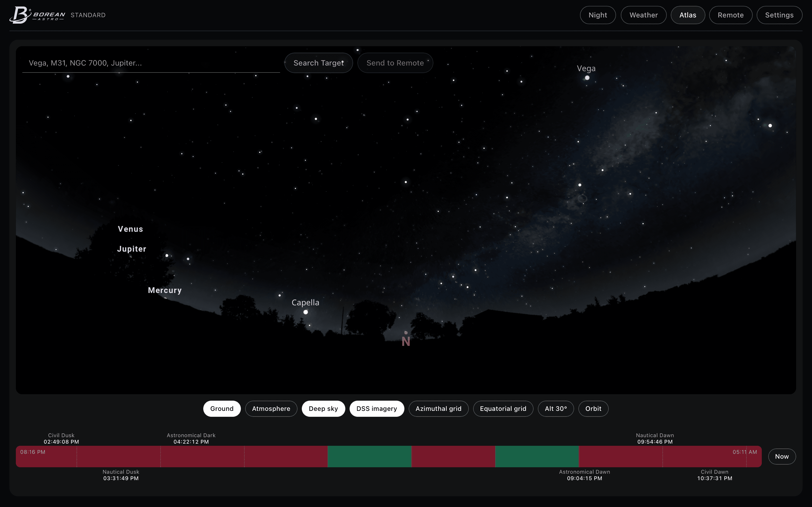
Task: Click the Civil Dusk 02:49:08 PM label
Action: (61, 439)
